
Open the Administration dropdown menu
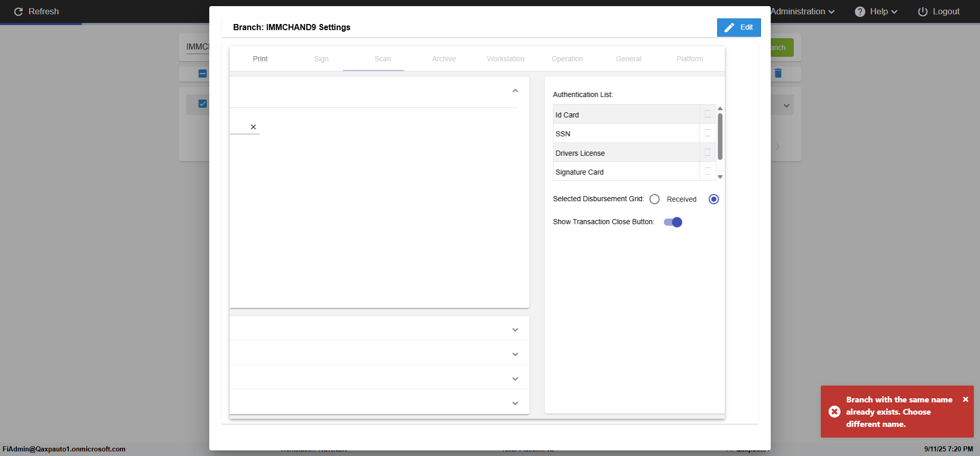coord(802,12)
